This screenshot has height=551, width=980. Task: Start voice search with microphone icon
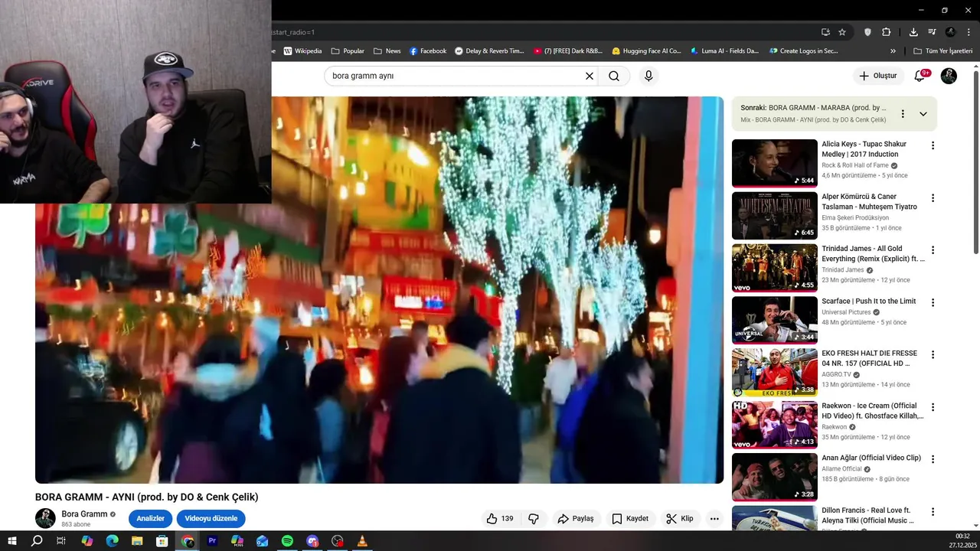648,76
